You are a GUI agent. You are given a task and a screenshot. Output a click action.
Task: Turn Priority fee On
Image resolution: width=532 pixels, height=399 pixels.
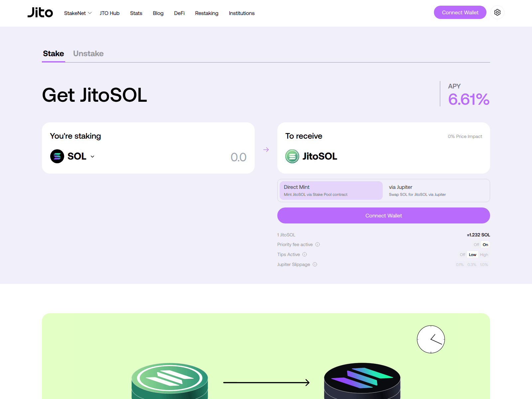click(485, 245)
